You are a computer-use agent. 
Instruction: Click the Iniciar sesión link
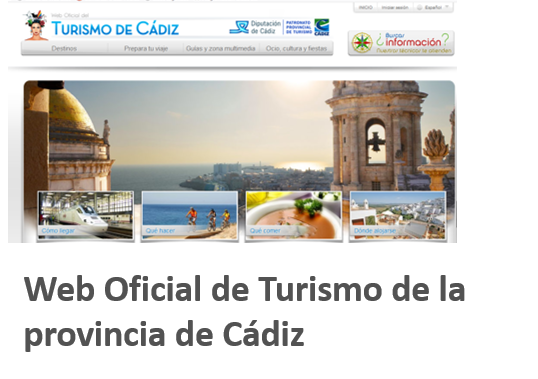point(395,8)
